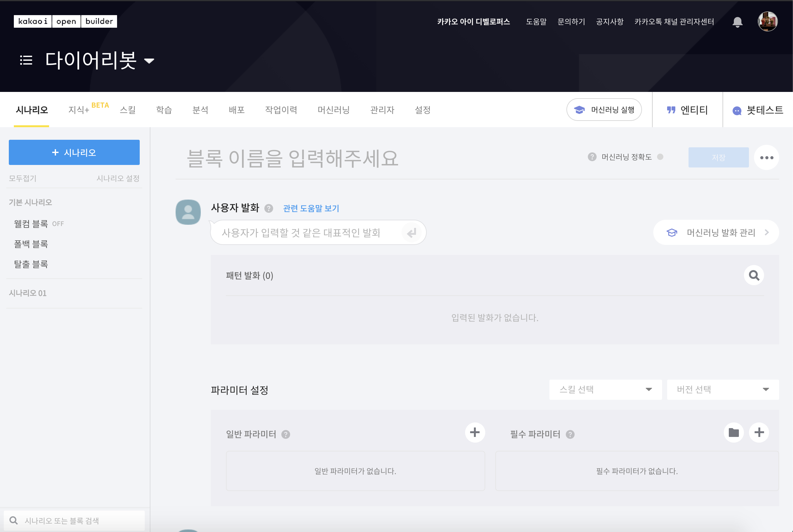Open the hamburger list menu icon
Viewport: 793px width, 532px height.
click(x=26, y=60)
